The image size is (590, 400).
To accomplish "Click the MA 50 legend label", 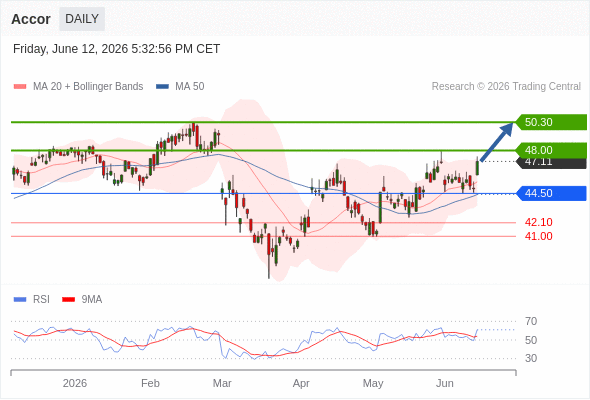I will point(190,87).
